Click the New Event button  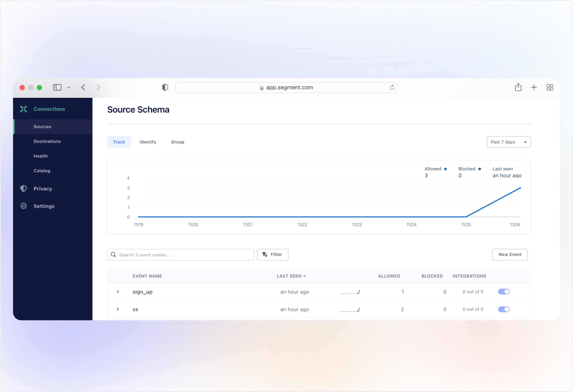coord(510,254)
